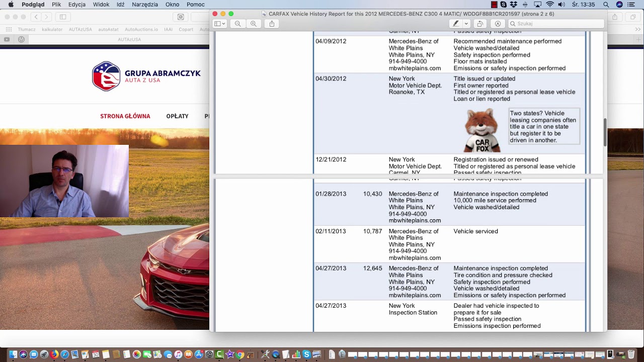Viewport: 644px width, 362px height.
Task: Click the kalkulator bookmark in Safari
Action: [x=52, y=30]
